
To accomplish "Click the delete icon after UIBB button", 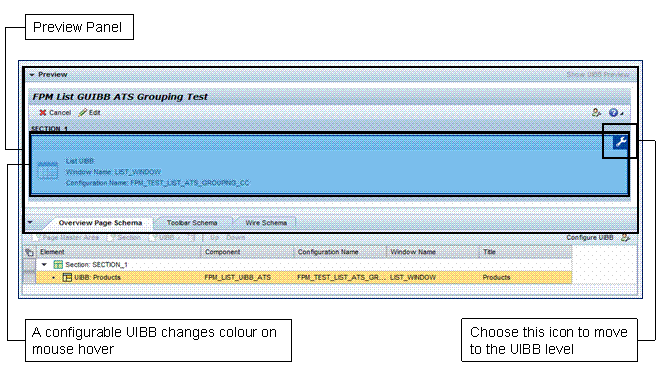I will click(x=192, y=238).
